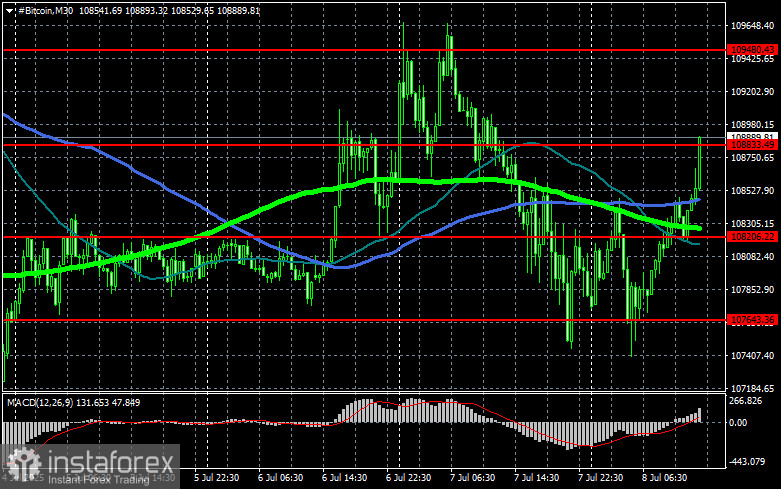
Task: Select the current price label 108889.81
Action: point(752,136)
